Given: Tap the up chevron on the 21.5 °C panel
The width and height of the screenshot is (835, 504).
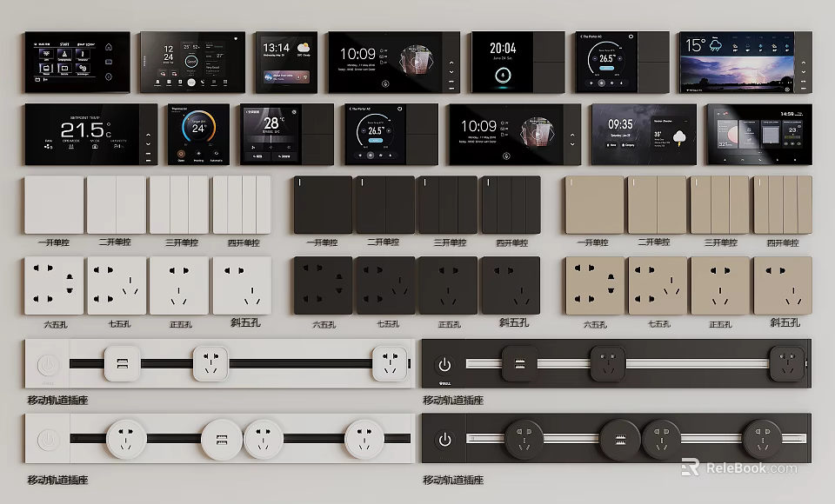Looking at the screenshot, I should tap(148, 135).
